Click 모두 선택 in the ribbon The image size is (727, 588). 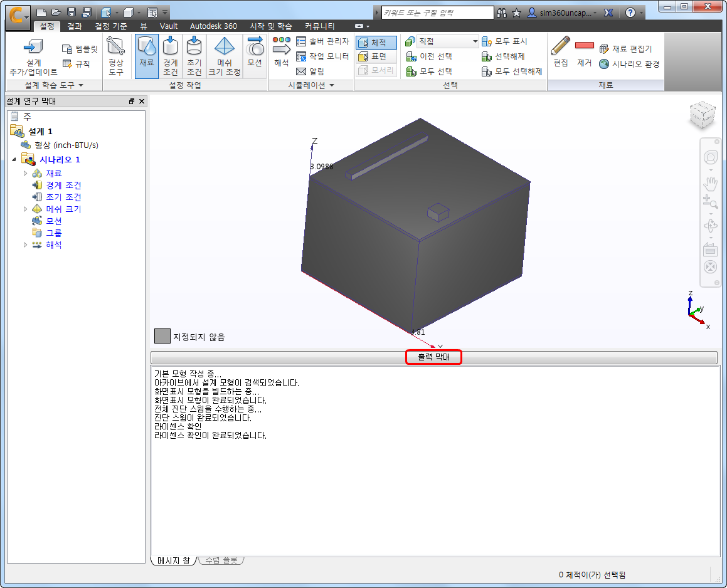[x=429, y=71]
